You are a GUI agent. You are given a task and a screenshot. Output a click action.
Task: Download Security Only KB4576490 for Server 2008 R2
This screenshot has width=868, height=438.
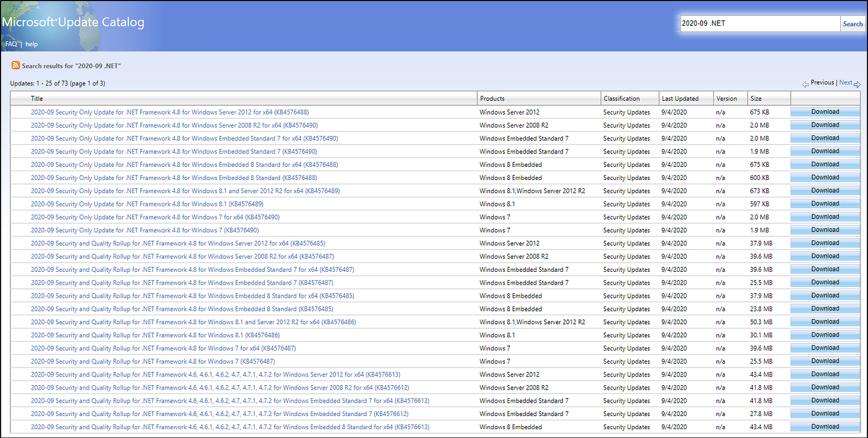[x=825, y=125]
